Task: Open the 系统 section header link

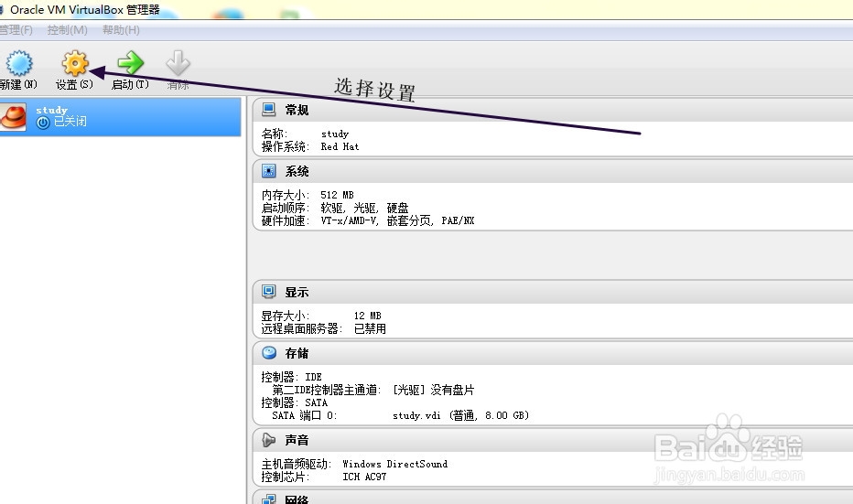Action: click(297, 171)
